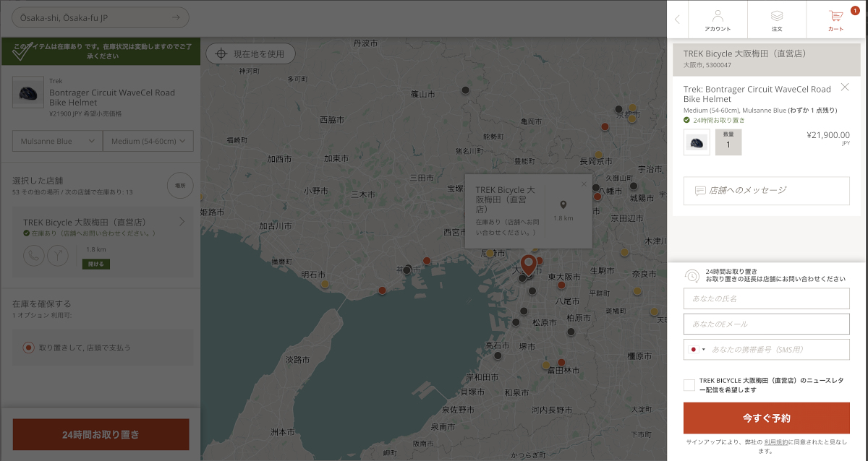Click the directions icon for the Umeda store
This screenshot has width=868, height=461.
tap(57, 256)
